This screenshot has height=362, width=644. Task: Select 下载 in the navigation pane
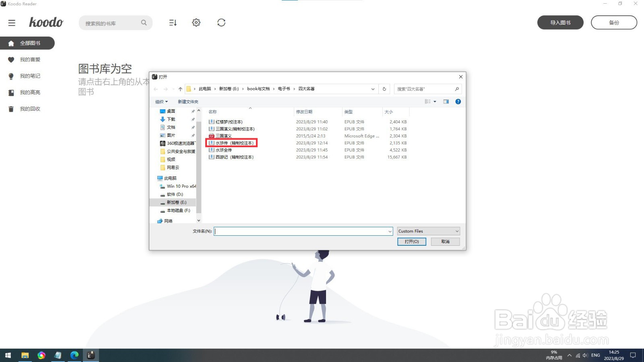(171, 119)
